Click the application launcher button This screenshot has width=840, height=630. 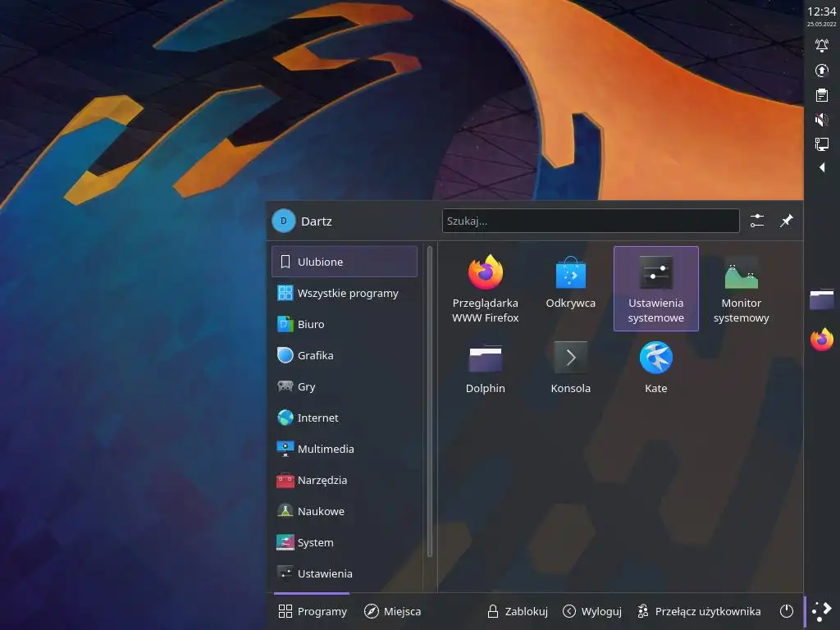pyautogui.click(x=821, y=611)
